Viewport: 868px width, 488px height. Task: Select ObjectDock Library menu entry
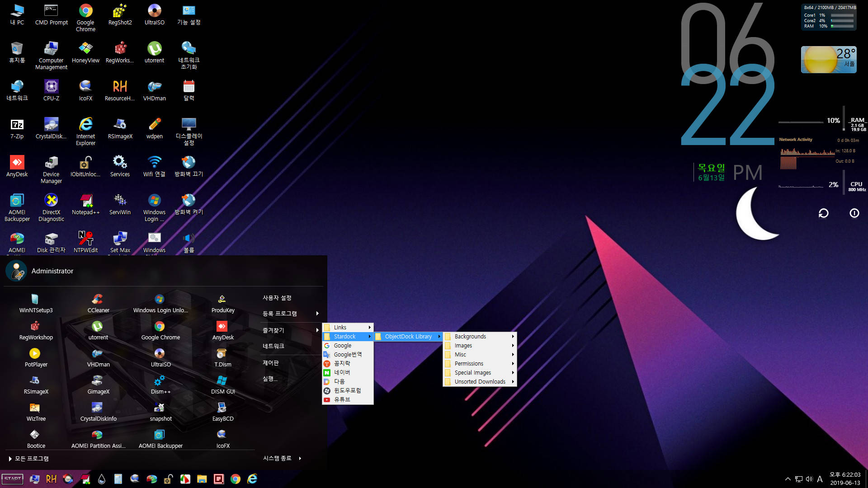(408, 337)
